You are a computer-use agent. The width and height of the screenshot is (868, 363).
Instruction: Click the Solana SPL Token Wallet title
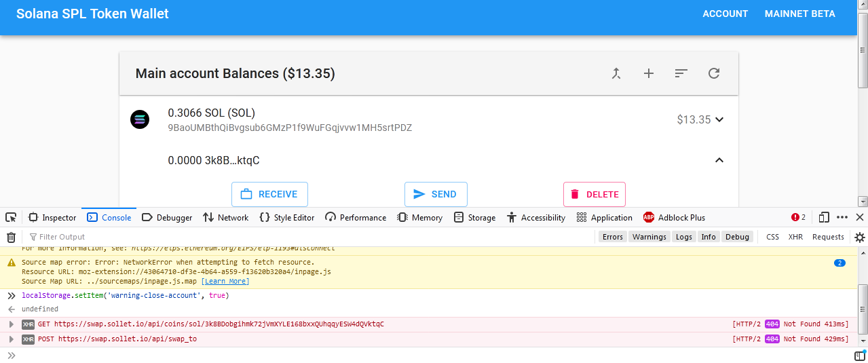92,14
